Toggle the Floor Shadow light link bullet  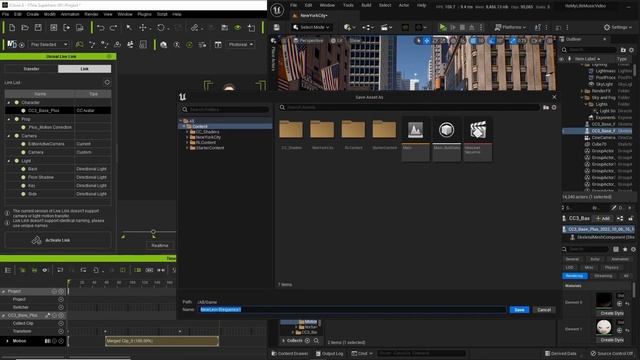(23, 177)
